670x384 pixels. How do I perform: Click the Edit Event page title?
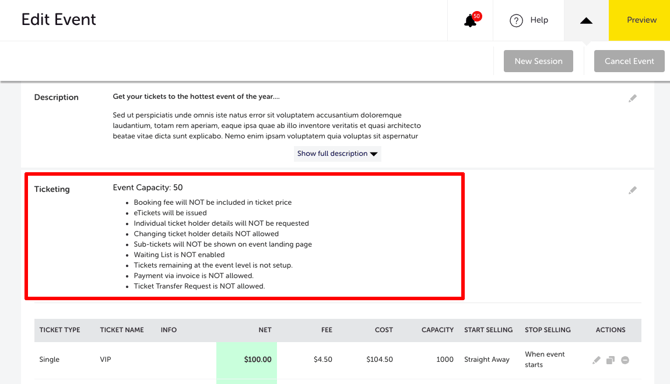59,20
